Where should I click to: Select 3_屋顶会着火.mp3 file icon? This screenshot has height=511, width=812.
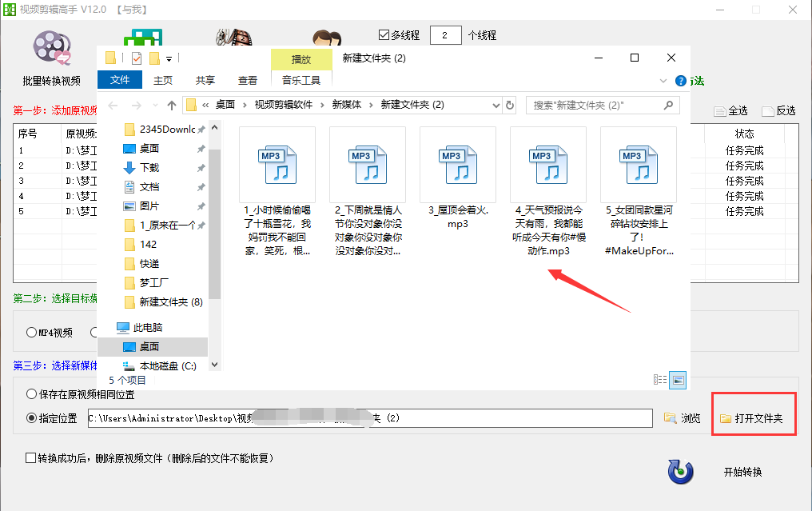pyautogui.click(x=458, y=164)
